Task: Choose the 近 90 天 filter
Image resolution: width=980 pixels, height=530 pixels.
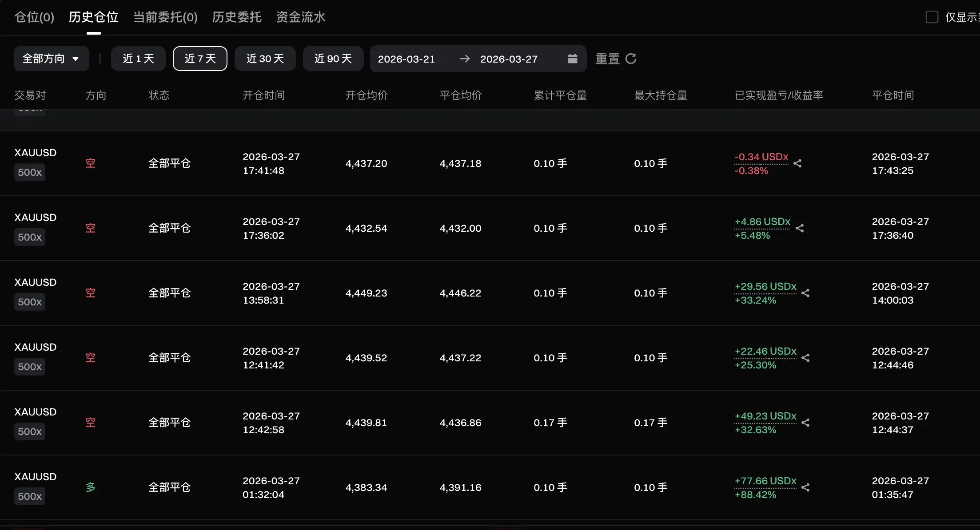Action: pos(333,59)
